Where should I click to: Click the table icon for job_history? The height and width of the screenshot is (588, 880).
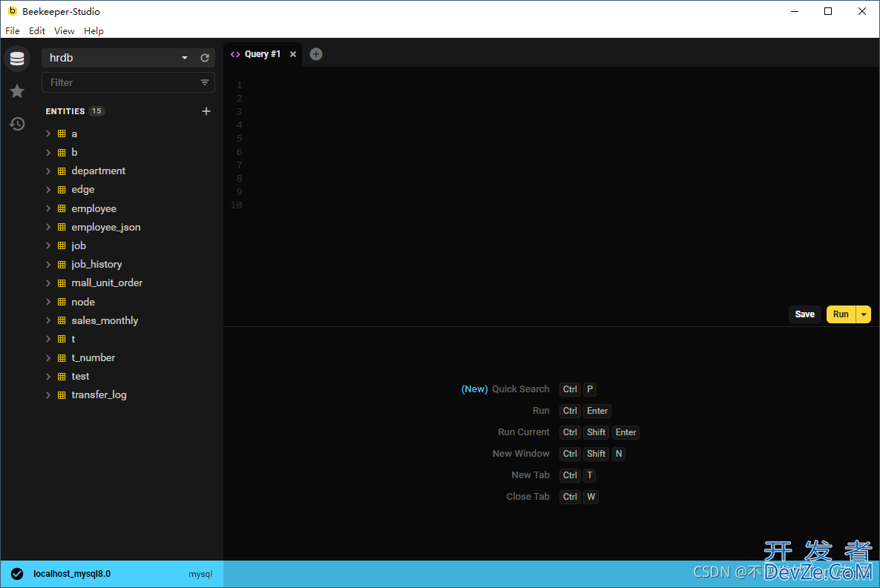point(62,264)
